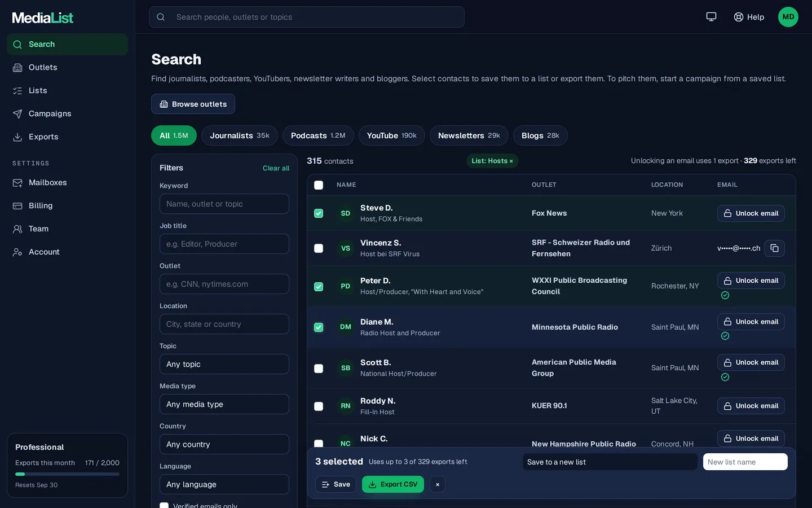
Task: Select the Vincenz S. row checkbox
Action: 319,248
